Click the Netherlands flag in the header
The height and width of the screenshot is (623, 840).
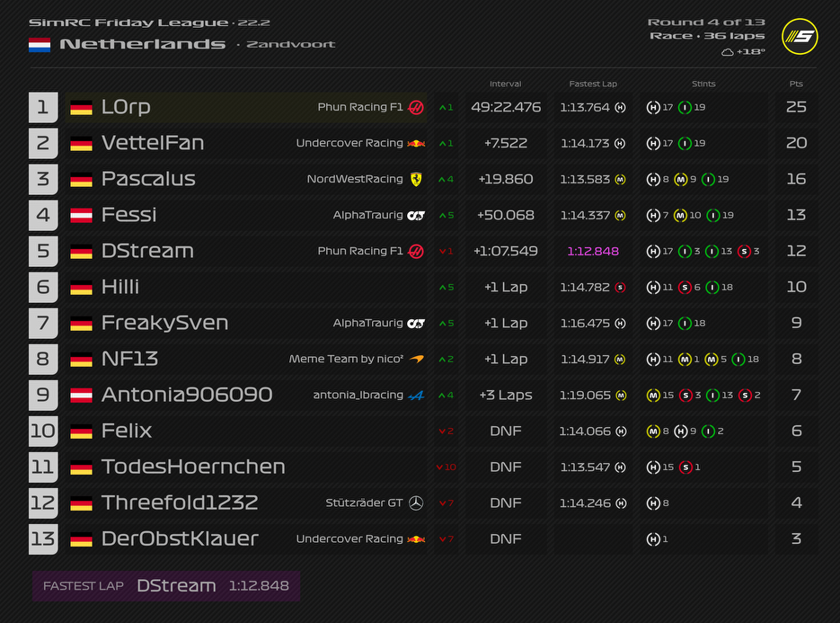(x=40, y=44)
